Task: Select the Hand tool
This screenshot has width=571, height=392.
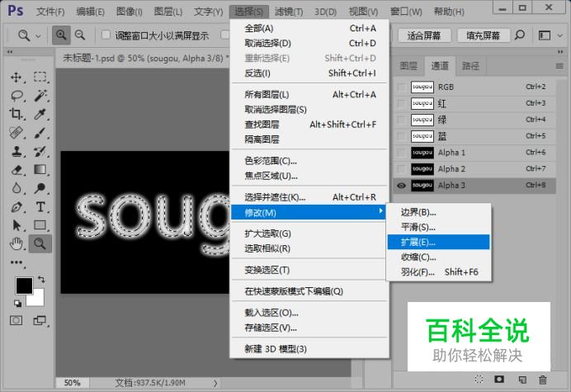Action: pyautogui.click(x=16, y=243)
